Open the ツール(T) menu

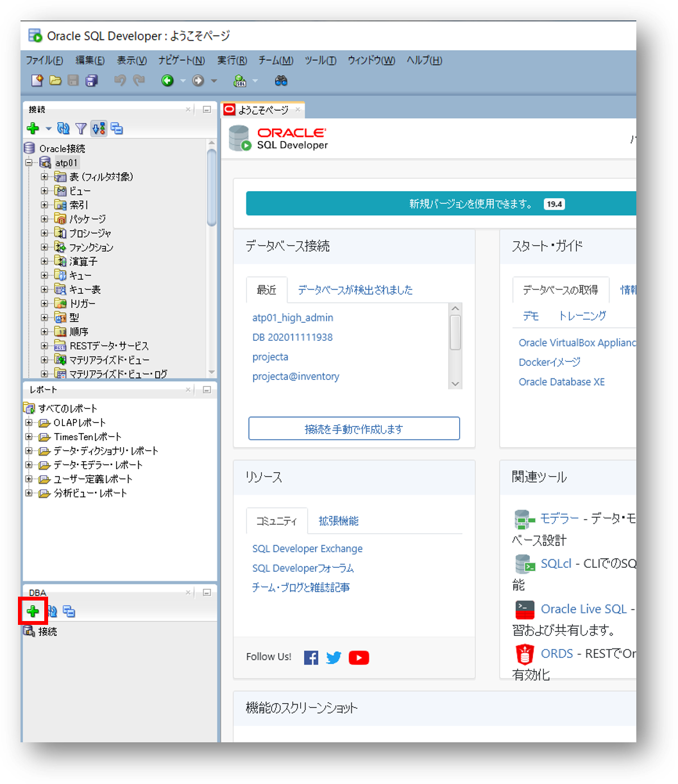pos(320,60)
